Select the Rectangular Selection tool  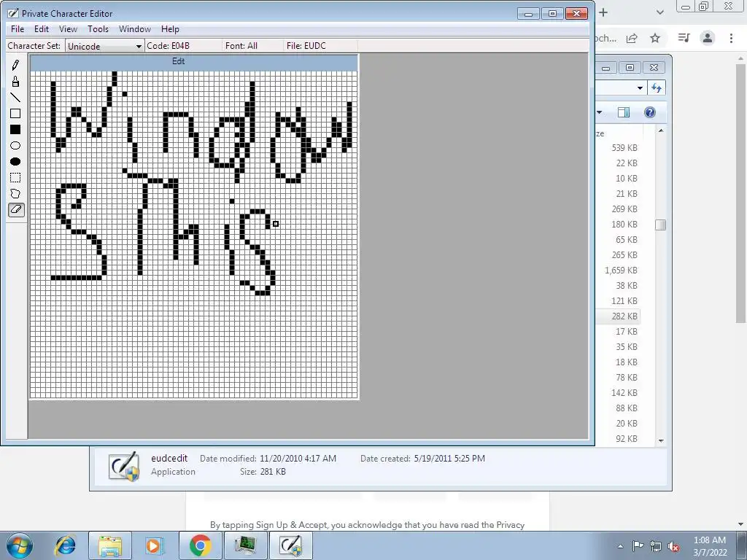point(15,178)
